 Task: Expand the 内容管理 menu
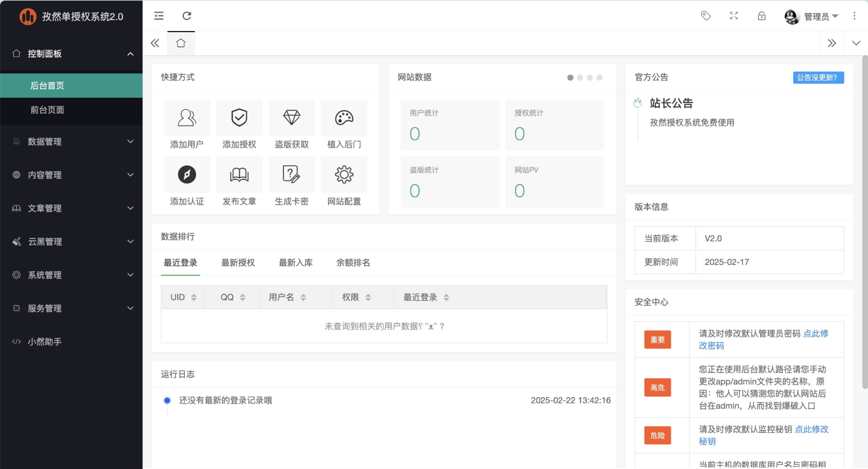coord(71,175)
